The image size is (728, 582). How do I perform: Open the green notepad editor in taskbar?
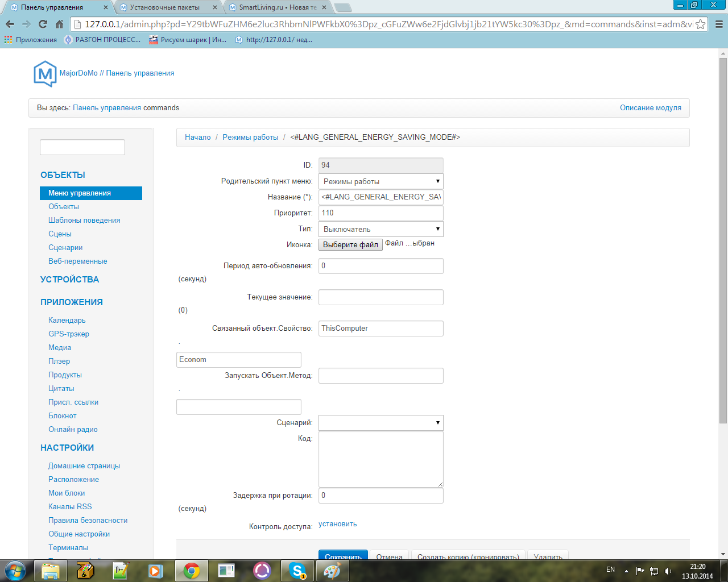point(121,571)
